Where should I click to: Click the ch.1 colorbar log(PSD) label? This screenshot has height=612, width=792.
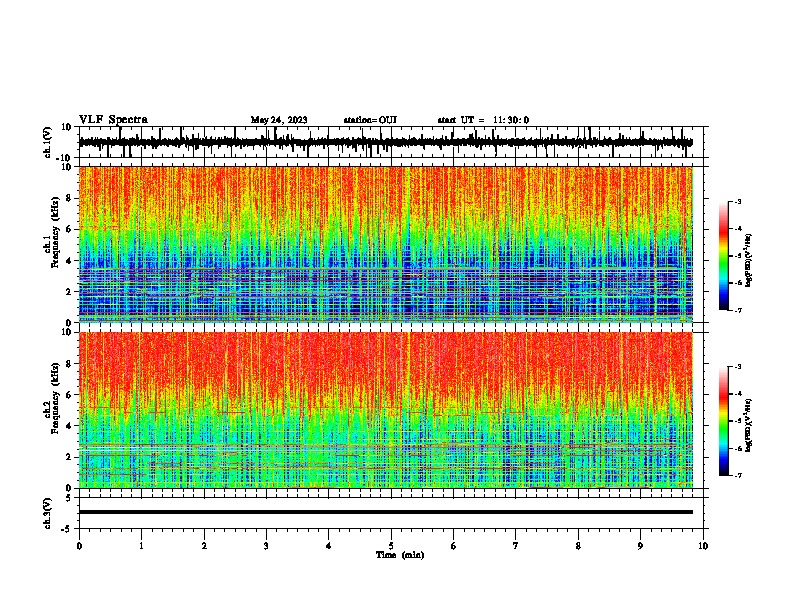click(x=749, y=260)
